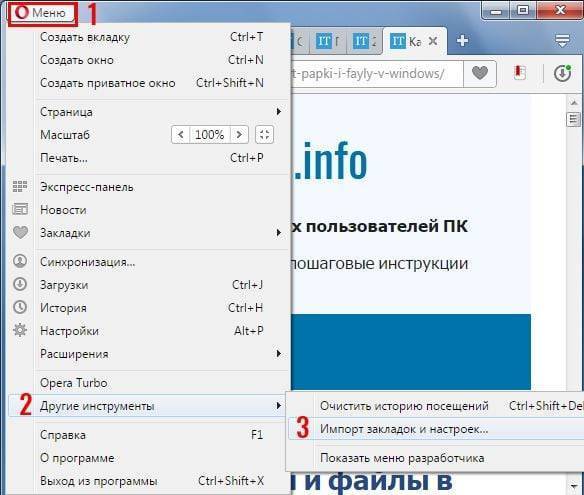
Task: Click the red bookmark extension icon
Action: pyautogui.click(x=520, y=73)
